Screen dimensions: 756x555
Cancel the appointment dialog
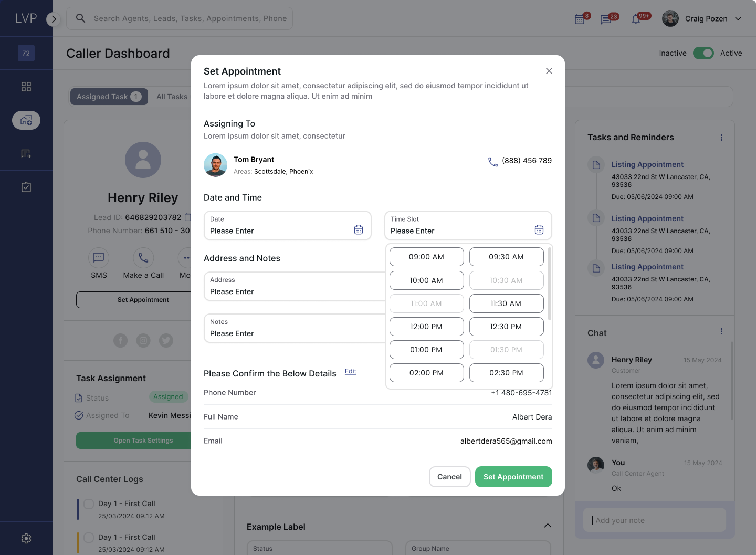(450, 477)
